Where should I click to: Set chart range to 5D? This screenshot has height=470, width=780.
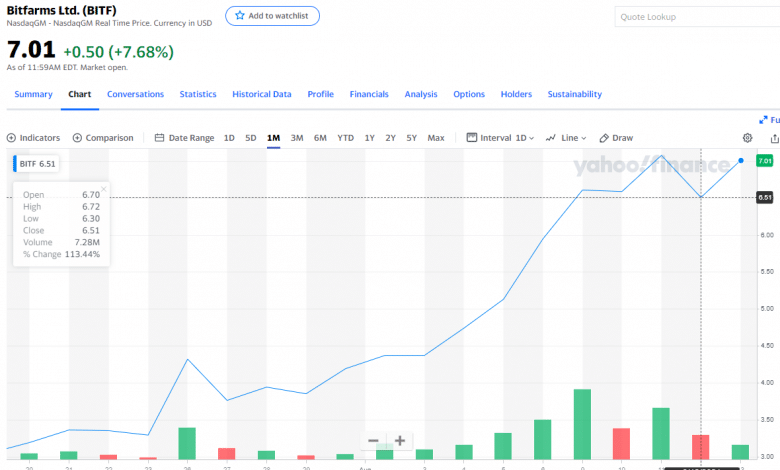[251, 138]
